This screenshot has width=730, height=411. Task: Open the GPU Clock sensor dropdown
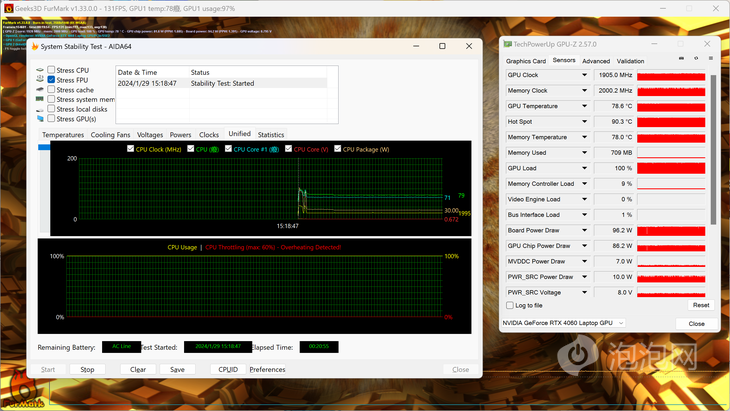pos(584,75)
